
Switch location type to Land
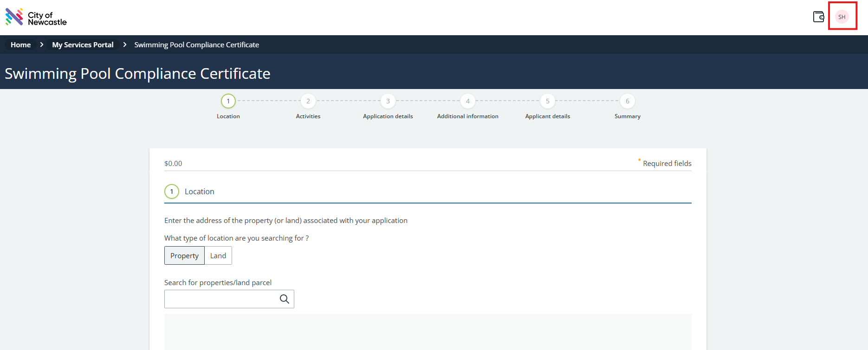point(218,256)
